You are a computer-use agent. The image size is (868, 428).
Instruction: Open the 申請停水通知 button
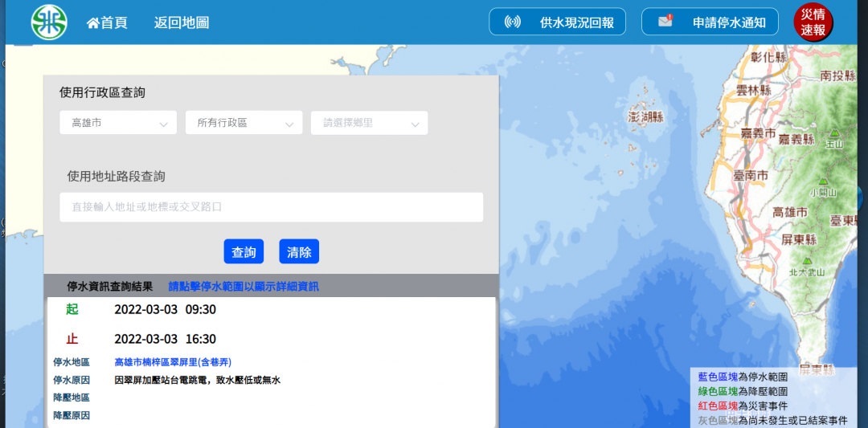[x=710, y=22]
